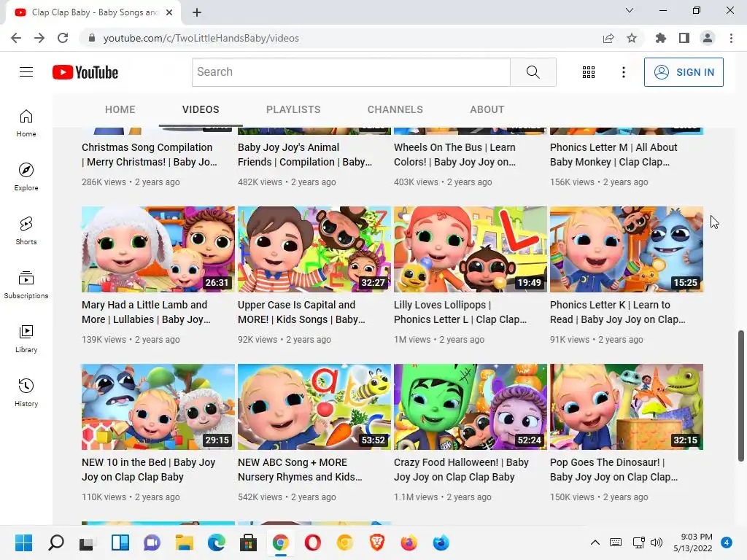Screen dimensions: 747x560
Task: Reload the current page
Action: [x=63, y=38]
